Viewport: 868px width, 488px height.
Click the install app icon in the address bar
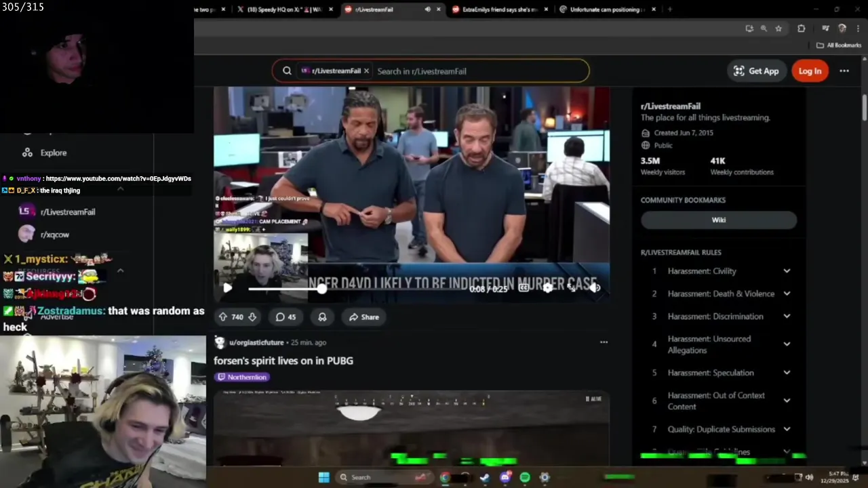pyautogui.click(x=749, y=28)
